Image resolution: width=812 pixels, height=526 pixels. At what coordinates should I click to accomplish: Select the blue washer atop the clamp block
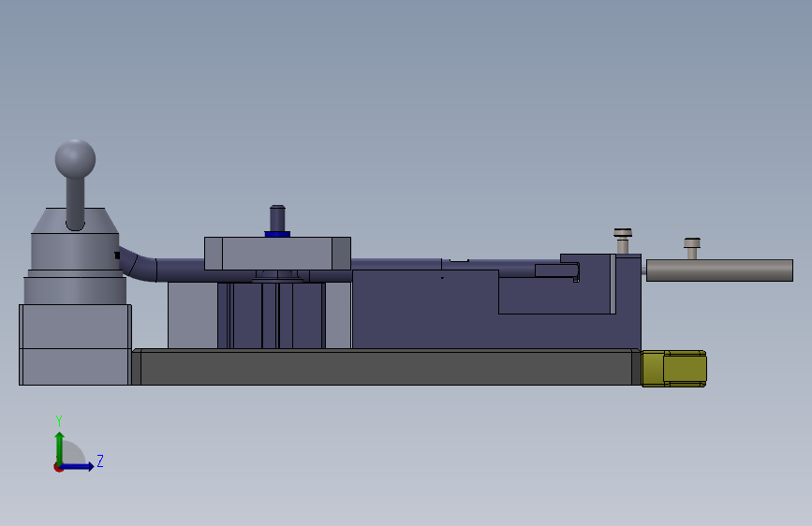277,234
